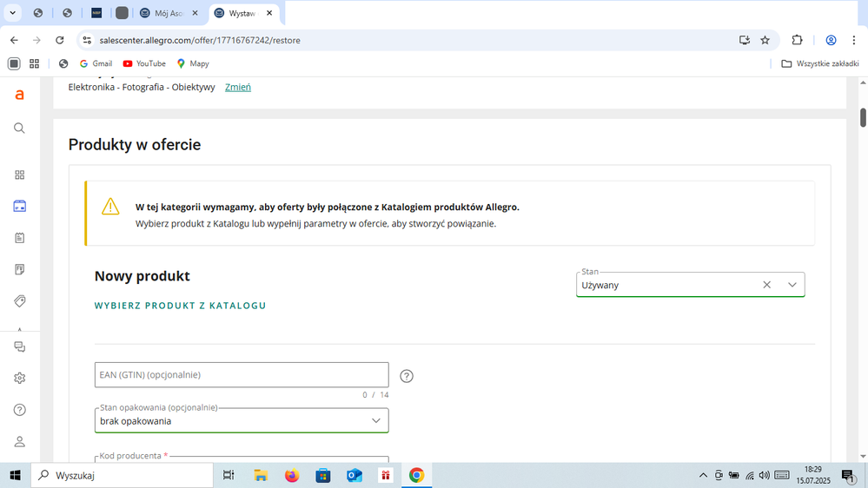868x488 pixels.
Task: Open the dashboard grid icon in the sidebar
Action: 19,175
